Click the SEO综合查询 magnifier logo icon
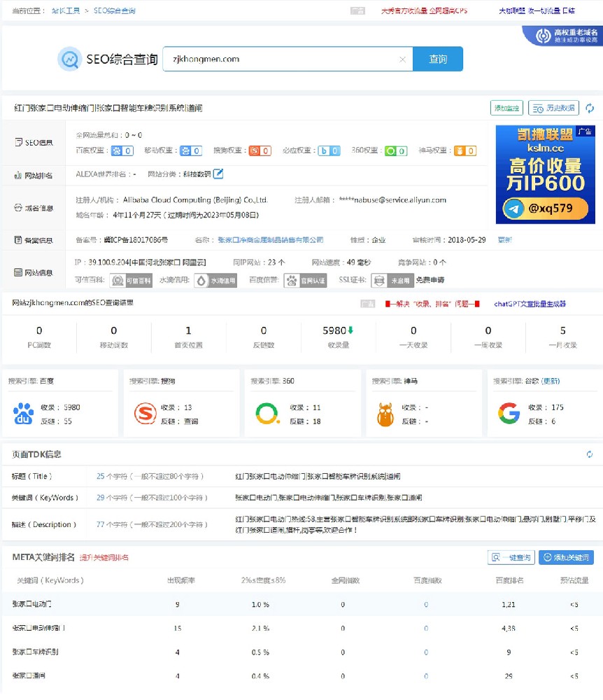 [69, 59]
